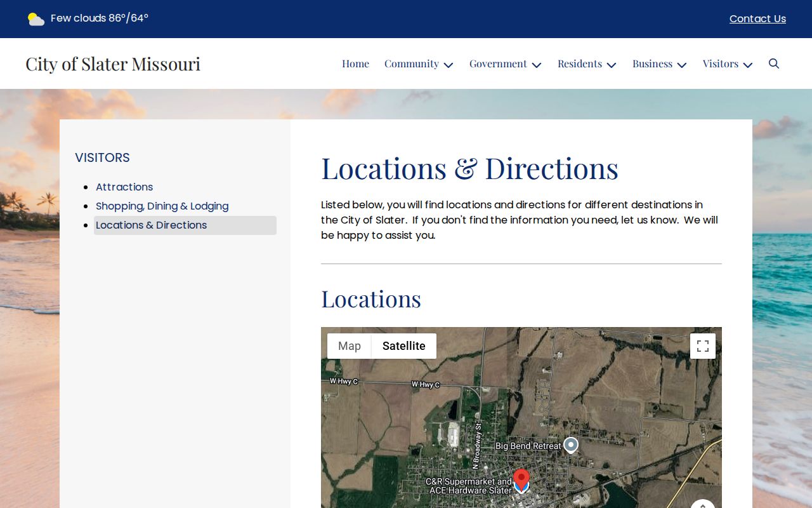Expand the Visitors menu chevron

tap(748, 65)
